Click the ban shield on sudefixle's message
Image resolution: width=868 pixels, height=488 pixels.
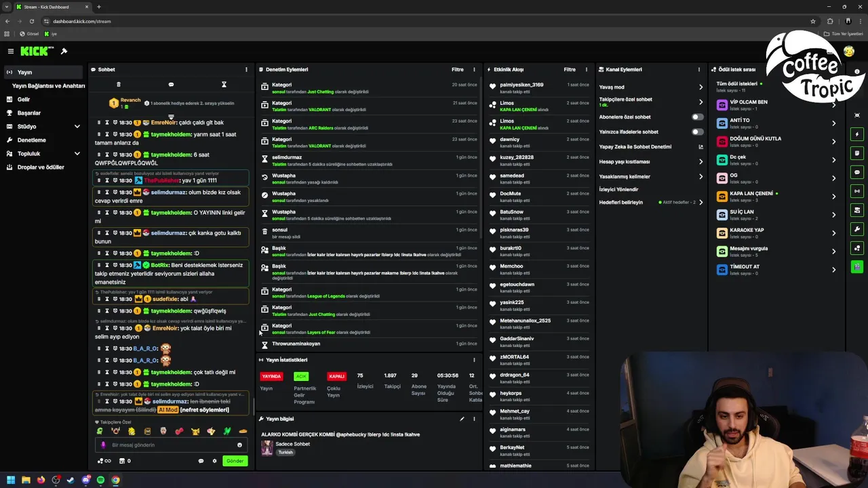(115, 299)
